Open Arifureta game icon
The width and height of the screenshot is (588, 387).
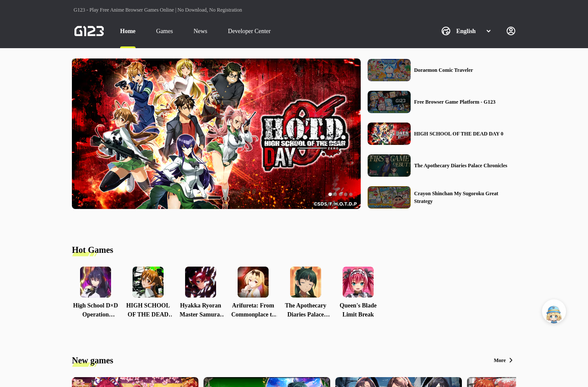coord(253,282)
